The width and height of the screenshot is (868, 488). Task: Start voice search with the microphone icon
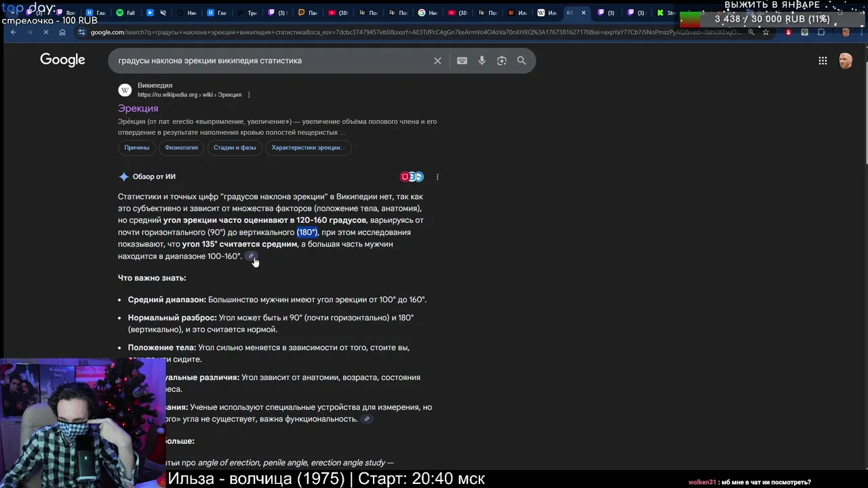point(481,61)
